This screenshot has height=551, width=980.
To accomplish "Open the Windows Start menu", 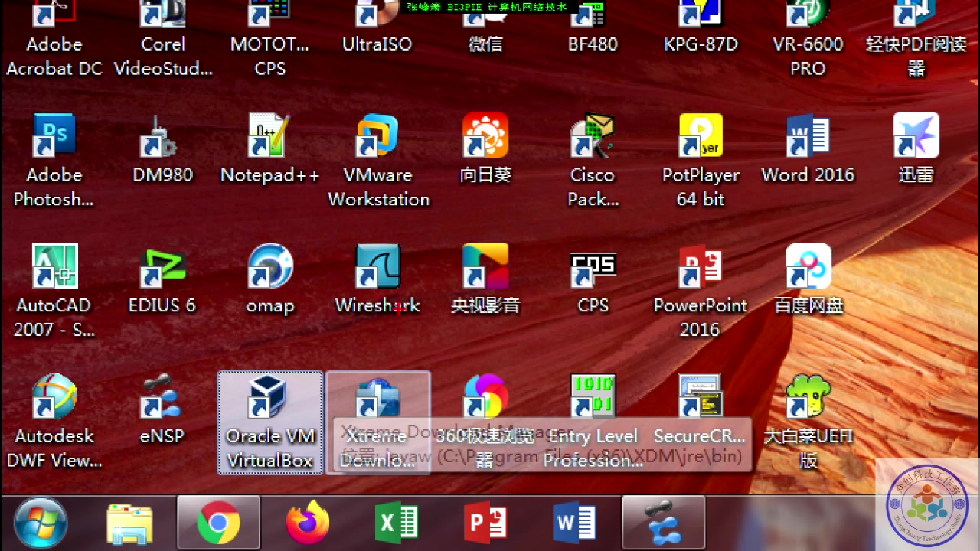I will tap(41, 523).
